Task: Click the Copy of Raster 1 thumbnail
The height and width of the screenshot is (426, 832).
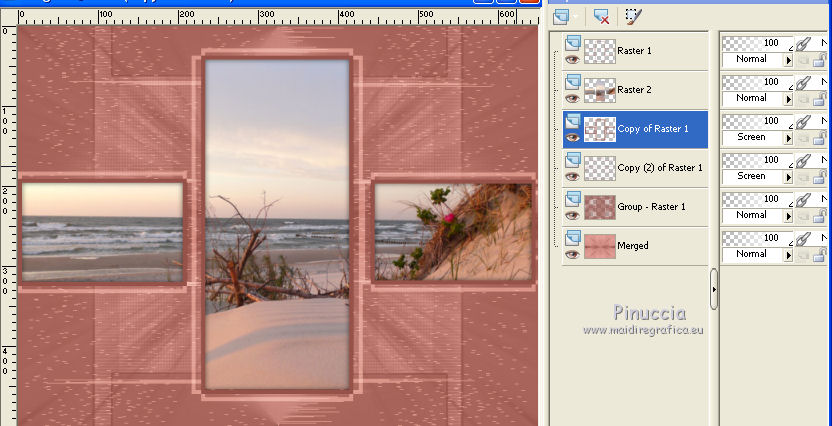Action: pos(600,129)
